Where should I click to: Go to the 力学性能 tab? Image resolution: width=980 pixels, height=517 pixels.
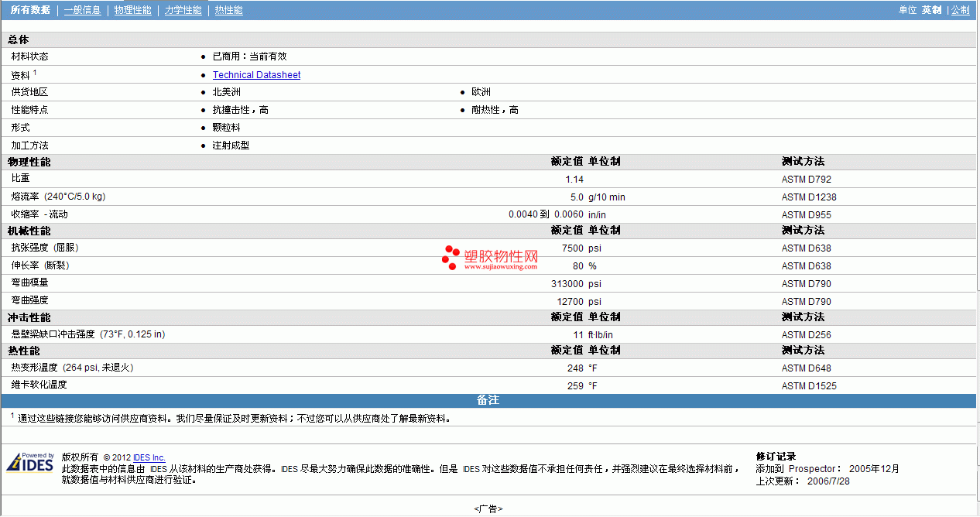point(183,10)
